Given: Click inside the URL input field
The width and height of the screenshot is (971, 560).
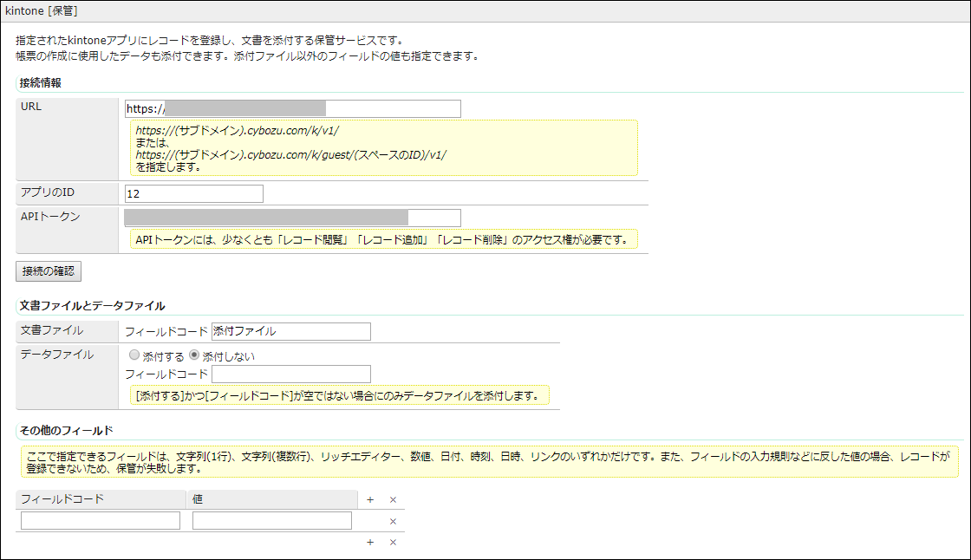Looking at the screenshot, I should (295, 107).
